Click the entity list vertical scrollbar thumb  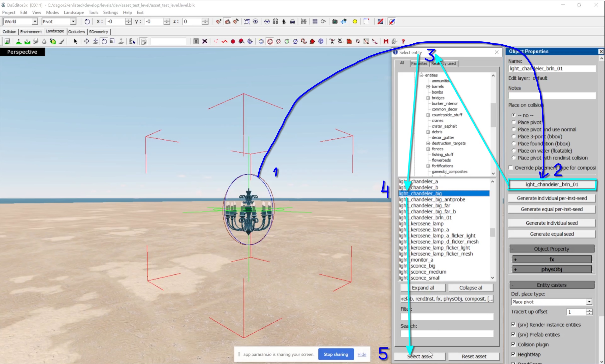click(x=493, y=232)
